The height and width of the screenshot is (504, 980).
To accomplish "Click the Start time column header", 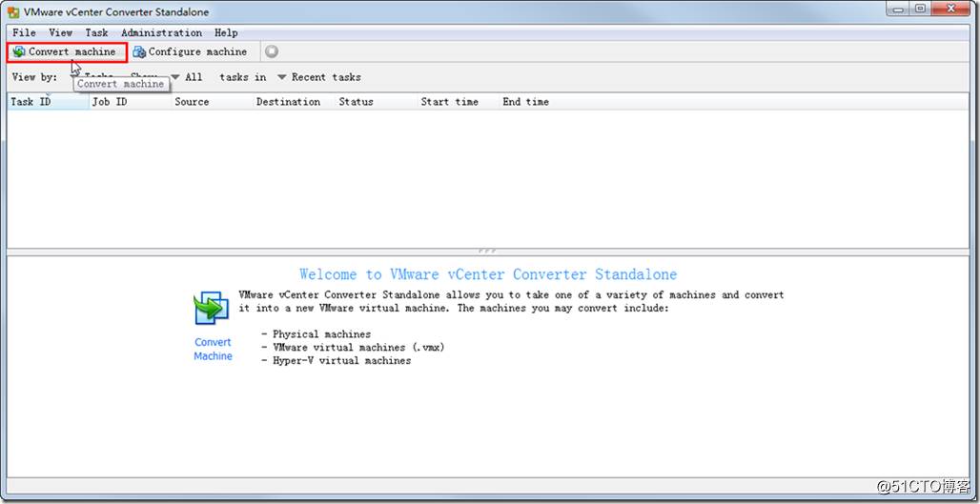I will pyautogui.click(x=449, y=102).
